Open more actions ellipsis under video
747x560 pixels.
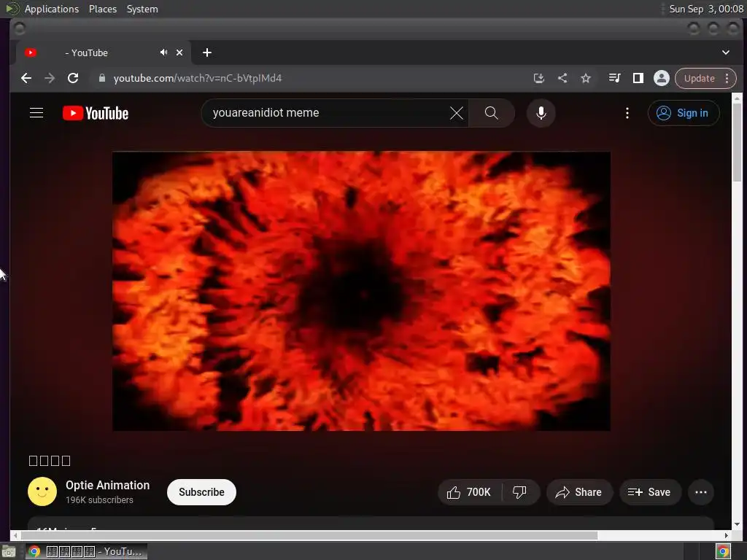click(x=701, y=492)
